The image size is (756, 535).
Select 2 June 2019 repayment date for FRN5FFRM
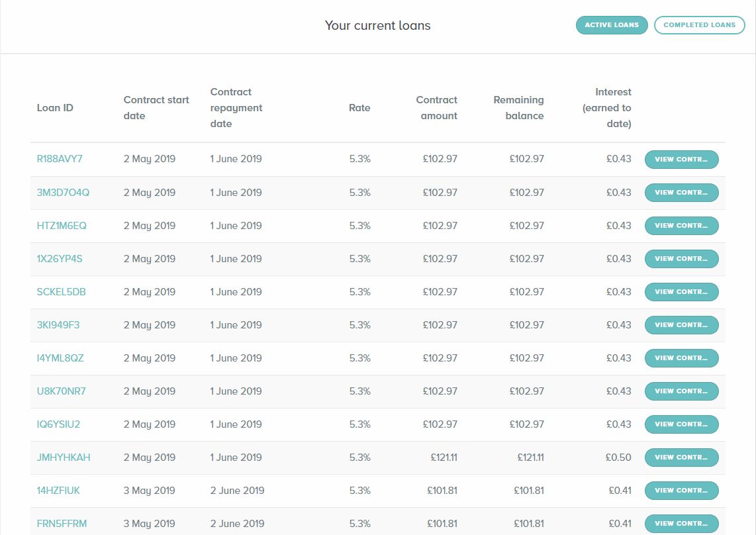237,524
